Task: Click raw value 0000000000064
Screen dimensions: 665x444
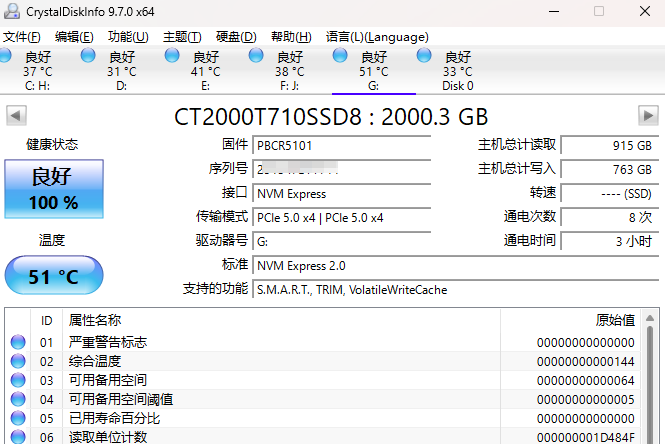Action: 586,380
